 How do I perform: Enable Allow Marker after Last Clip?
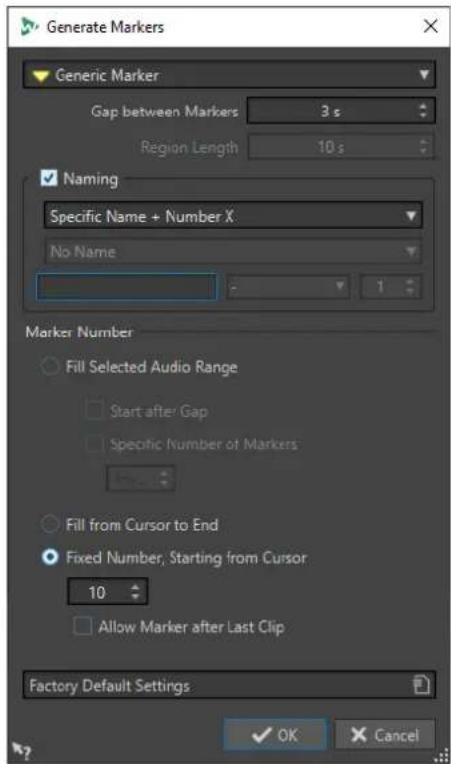(82, 626)
